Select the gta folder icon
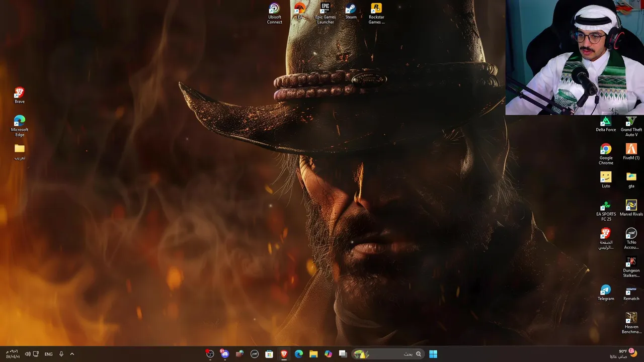 (x=631, y=180)
